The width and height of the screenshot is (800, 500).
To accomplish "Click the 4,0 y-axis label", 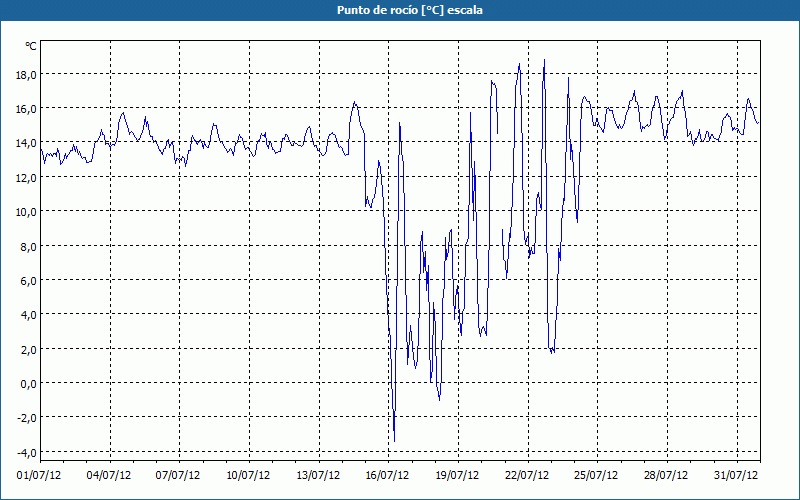I will pyautogui.click(x=28, y=315).
